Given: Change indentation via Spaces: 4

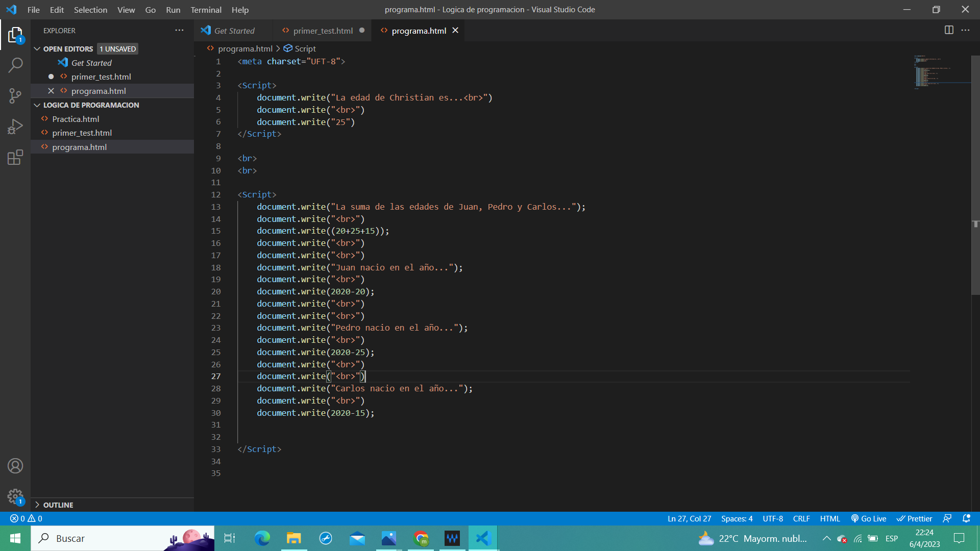Looking at the screenshot, I should click(x=737, y=518).
